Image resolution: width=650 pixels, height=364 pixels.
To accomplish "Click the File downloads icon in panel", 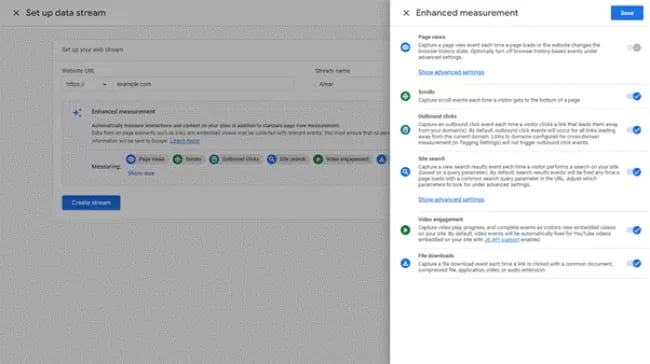I will pyautogui.click(x=405, y=263).
